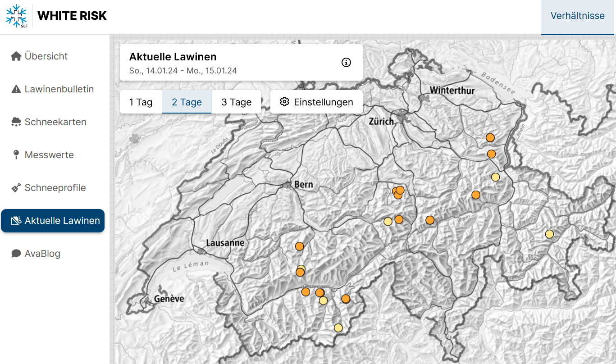The width and height of the screenshot is (616, 364).
Task: Go to Aktuelle Lawinen in sidebar
Action: [x=53, y=221]
